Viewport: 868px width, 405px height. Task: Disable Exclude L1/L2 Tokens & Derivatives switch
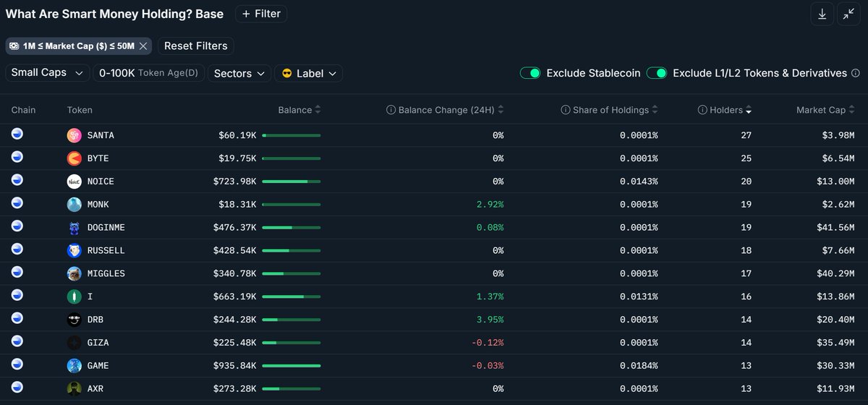pyautogui.click(x=656, y=73)
